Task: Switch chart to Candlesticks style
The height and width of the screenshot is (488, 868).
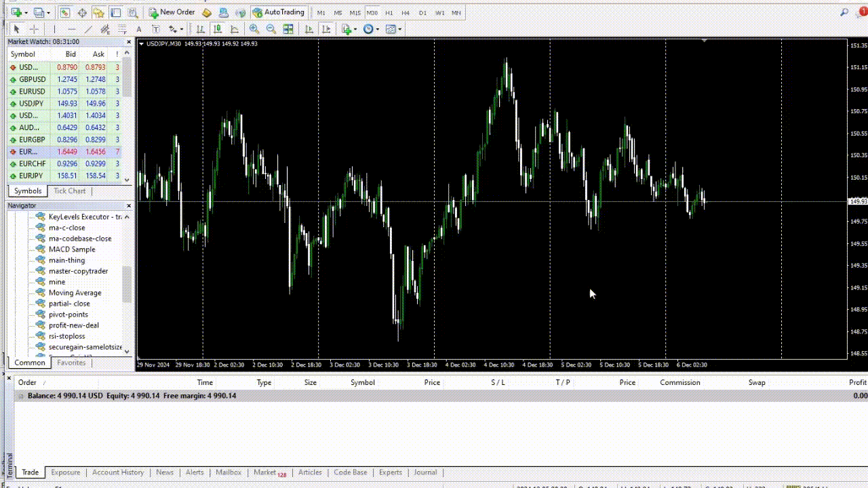Action: 218,29
